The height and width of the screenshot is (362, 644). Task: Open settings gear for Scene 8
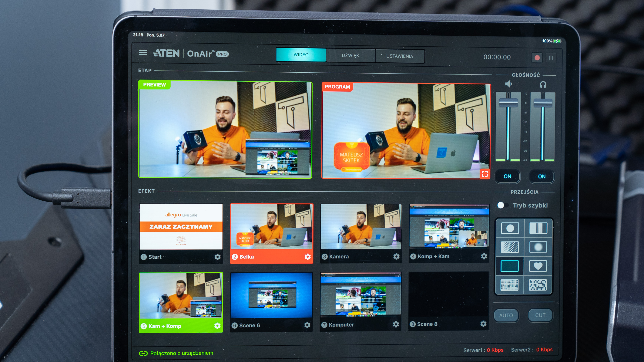pyautogui.click(x=484, y=324)
